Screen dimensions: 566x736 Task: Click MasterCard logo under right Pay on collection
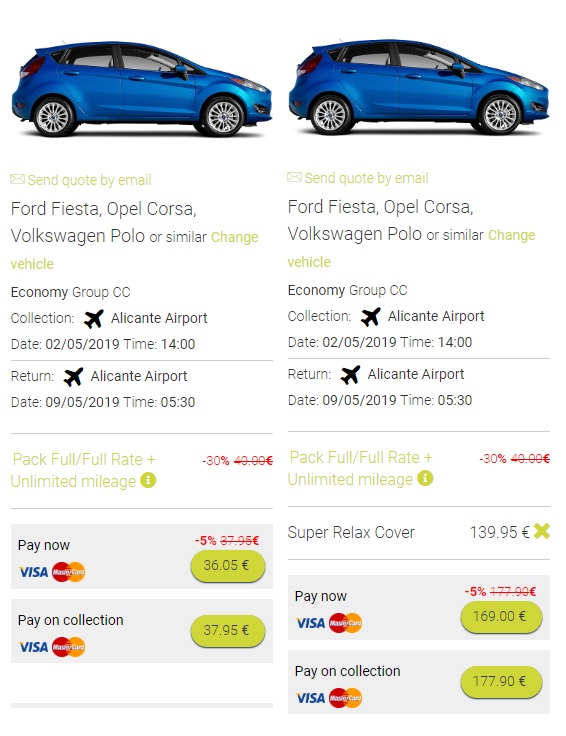click(345, 698)
